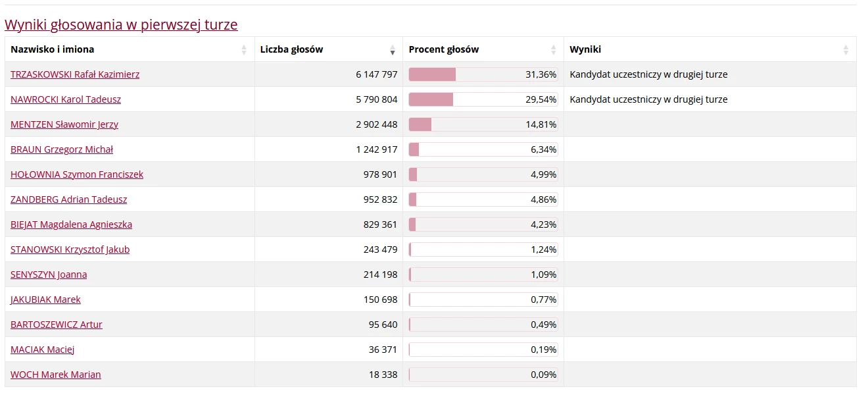Image resolution: width=868 pixels, height=393 pixels.
Task: Open STANOWSKI Krzysztof Jakub link
Action: 70,249
